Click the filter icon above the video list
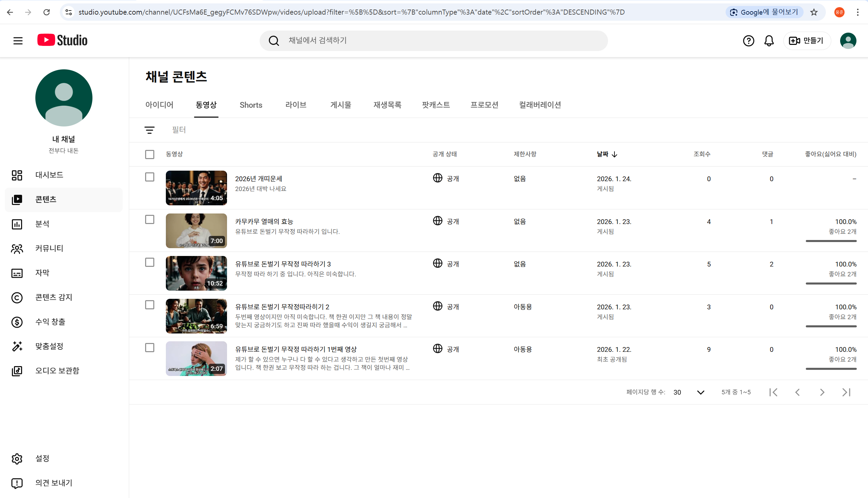 (150, 130)
